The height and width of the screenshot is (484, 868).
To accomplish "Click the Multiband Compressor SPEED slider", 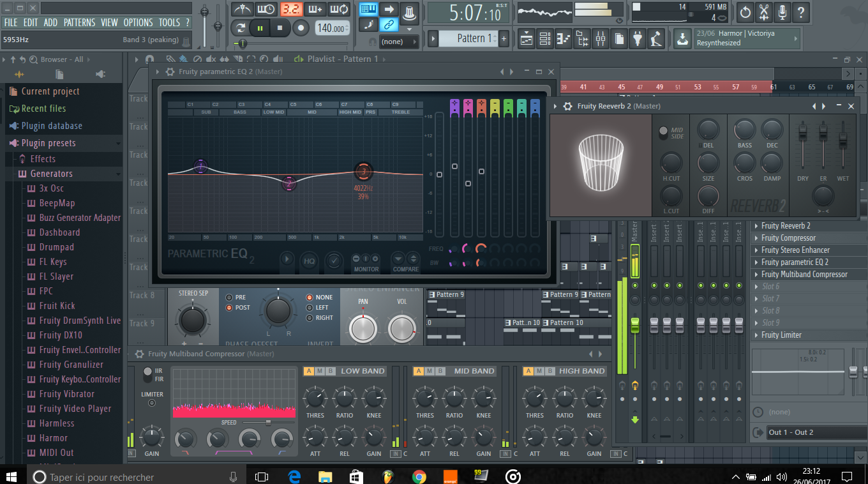I will (x=268, y=422).
